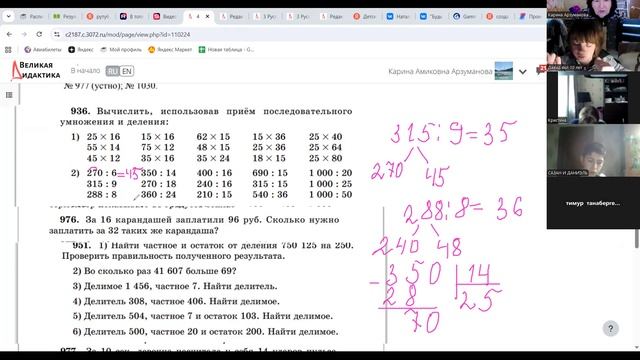
Task: Select the 'тимур танаберге...' participant tile
Action: click(x=593, y=203)
